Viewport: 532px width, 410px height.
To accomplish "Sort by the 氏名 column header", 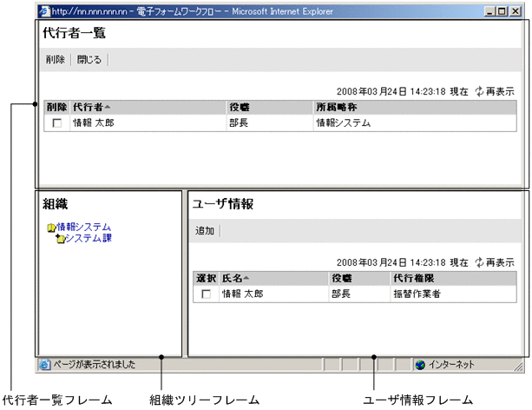I will tap(234, 278).
